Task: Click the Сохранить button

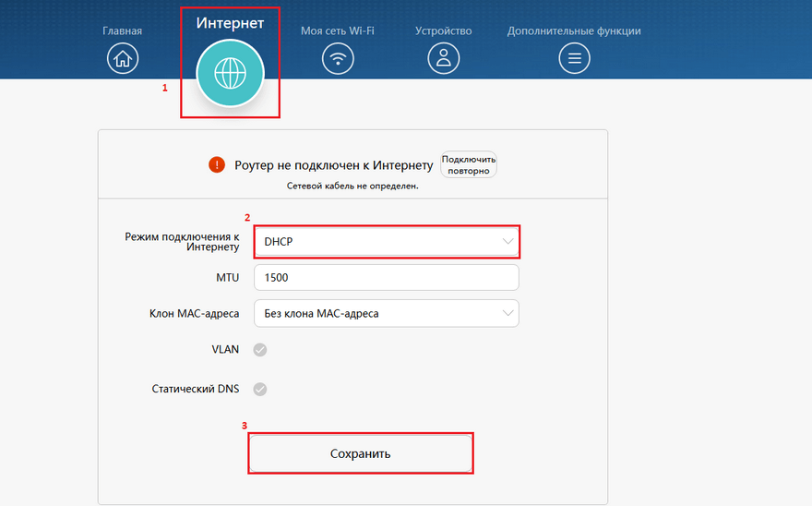Action: pos(361,453)
